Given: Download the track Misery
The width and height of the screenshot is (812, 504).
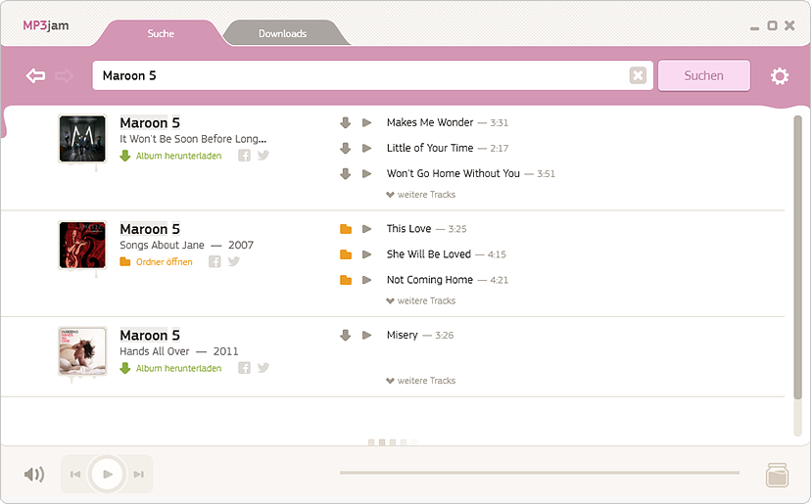Looking at the screenshot, I should point(346,335).
